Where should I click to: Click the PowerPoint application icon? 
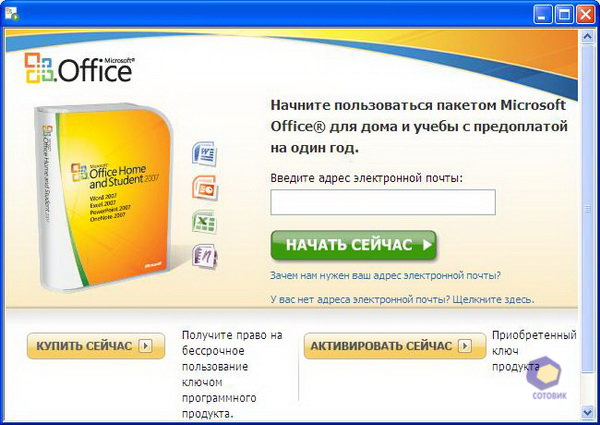tap(204, 188)
